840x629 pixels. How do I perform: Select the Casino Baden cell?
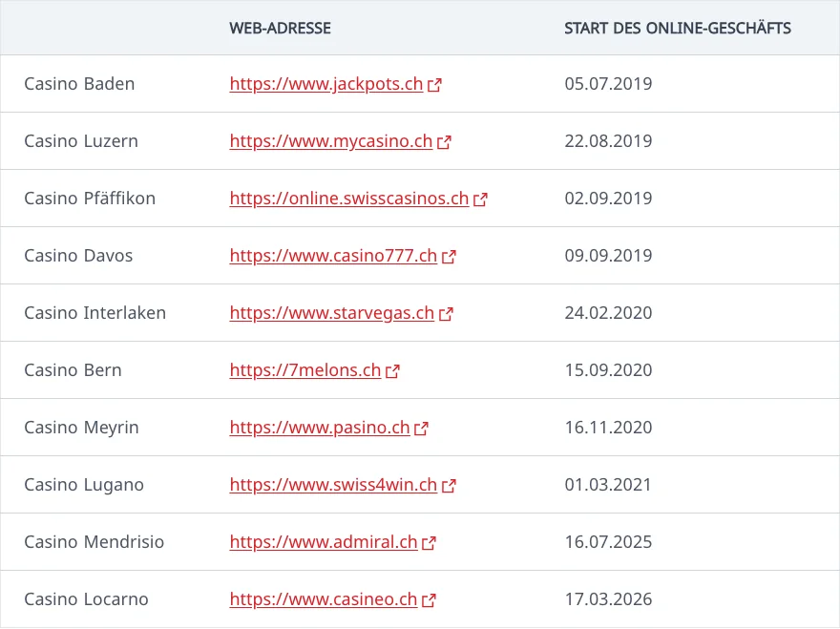pyautogui.click(x=79, y=84)
